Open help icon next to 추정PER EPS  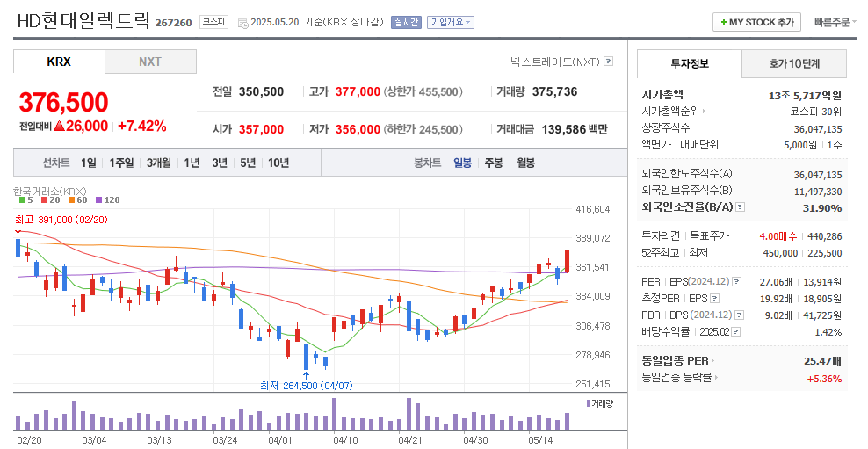(714, 299)
